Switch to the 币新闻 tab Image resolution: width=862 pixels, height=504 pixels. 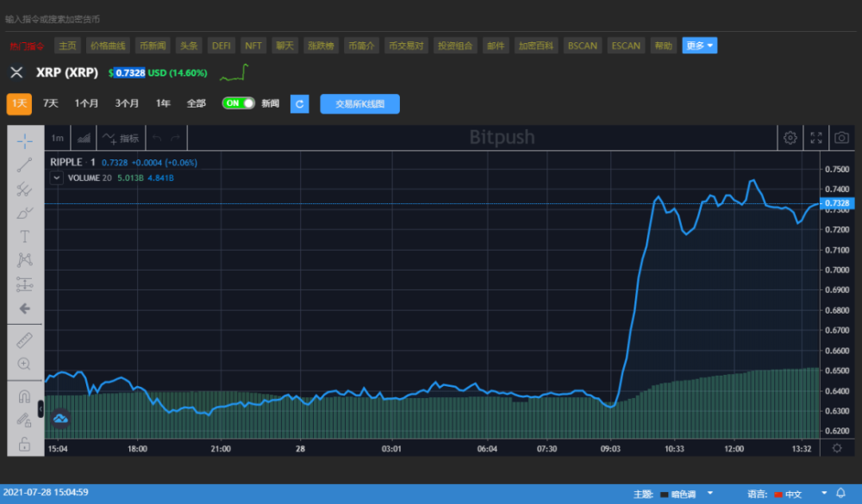point(152,45)
